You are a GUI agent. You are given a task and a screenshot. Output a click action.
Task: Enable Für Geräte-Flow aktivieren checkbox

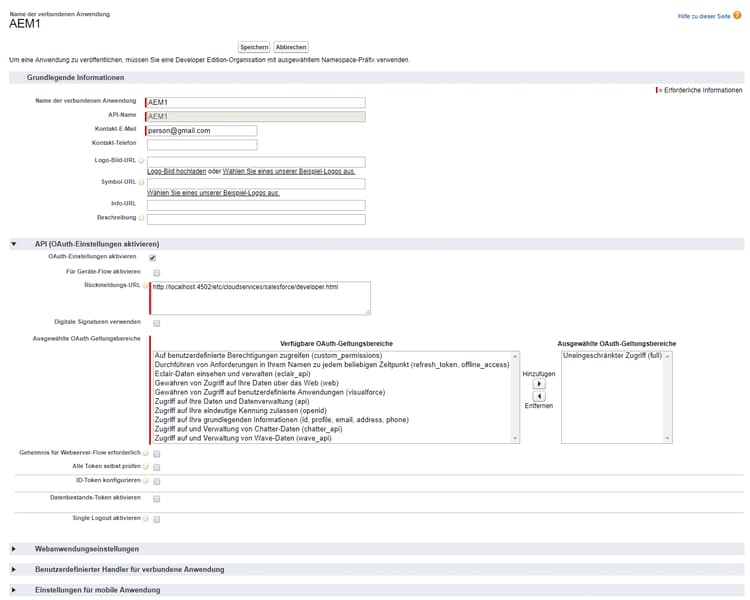point(156,273)
